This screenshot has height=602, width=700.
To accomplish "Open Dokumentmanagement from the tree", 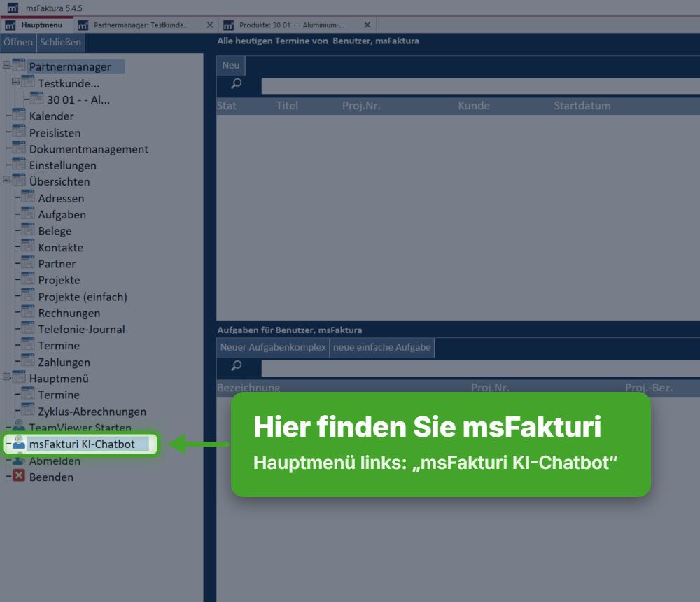I will pyautogui.click(x=88, y=149).
